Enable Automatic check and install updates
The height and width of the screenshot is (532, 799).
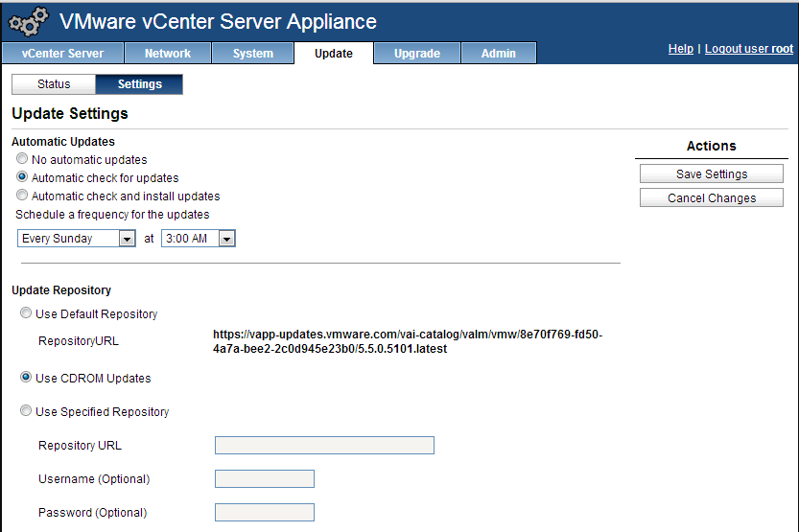coord(22,196)
